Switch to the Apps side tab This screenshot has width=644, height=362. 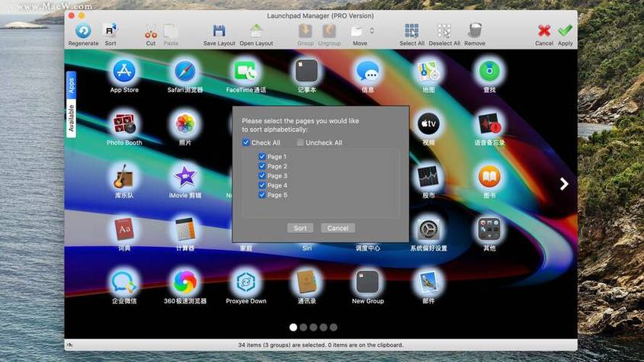click(71, 85)
